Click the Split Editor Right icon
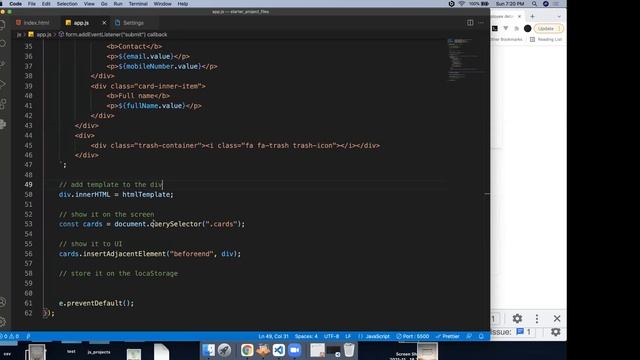 click(x=470, y=23)
